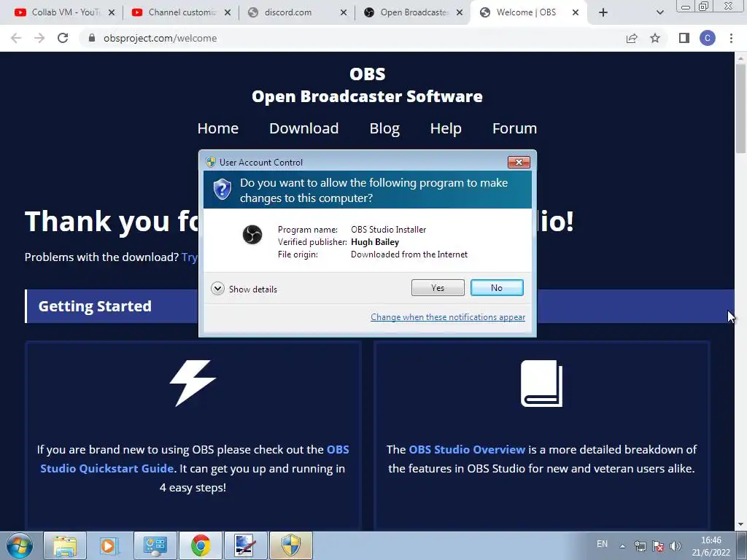This screenshot has width=747, height=560.
Task: Click the book overview icon
Action: click(x=542, y=384)
